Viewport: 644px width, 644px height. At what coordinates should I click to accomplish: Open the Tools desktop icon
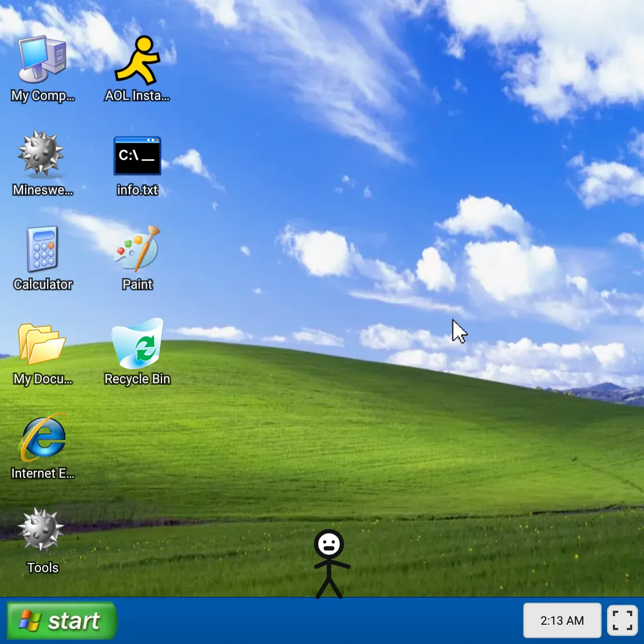pos(41,531)
